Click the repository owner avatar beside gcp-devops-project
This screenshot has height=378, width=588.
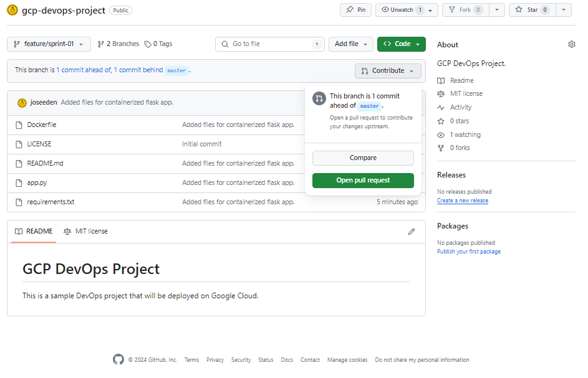[x=12, y=10]
